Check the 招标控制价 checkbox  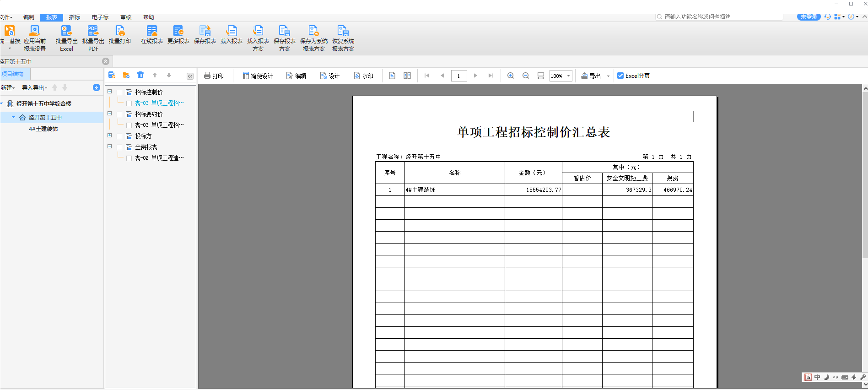[x=119, y=92]
